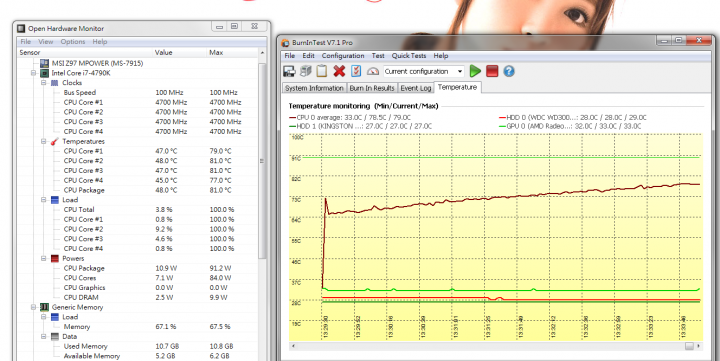Select the CPU Graphics power row
Image resolution: width=720 pixels, height=361 pixels.
[x=138, y=288]
